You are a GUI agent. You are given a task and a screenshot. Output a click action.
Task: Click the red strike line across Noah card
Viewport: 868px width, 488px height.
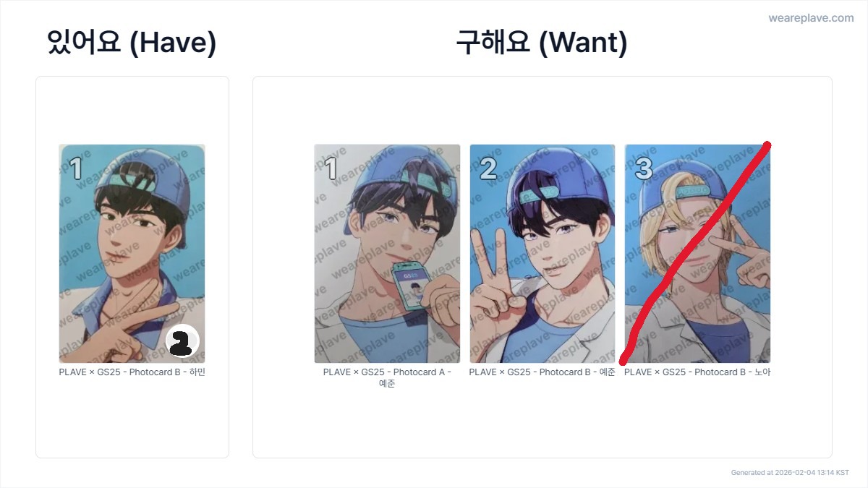coord(696,253)
